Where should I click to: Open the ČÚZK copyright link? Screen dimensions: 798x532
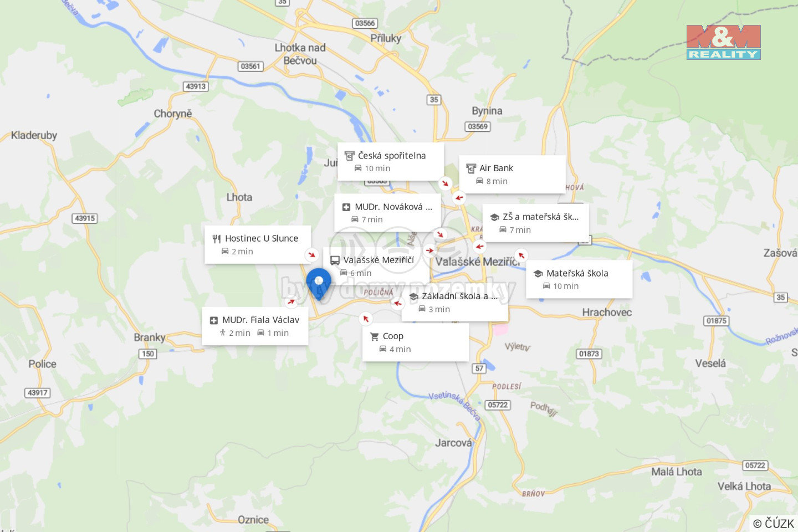click(x=774, y=523)
